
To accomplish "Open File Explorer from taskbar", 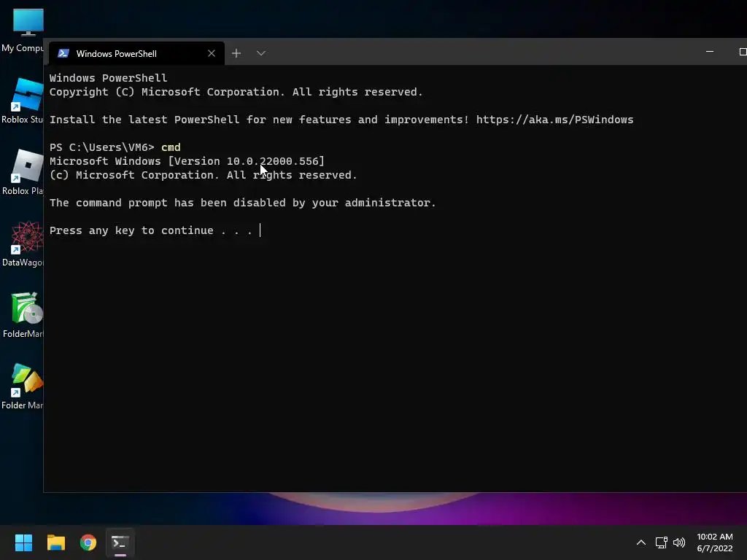I will (55, 542).
